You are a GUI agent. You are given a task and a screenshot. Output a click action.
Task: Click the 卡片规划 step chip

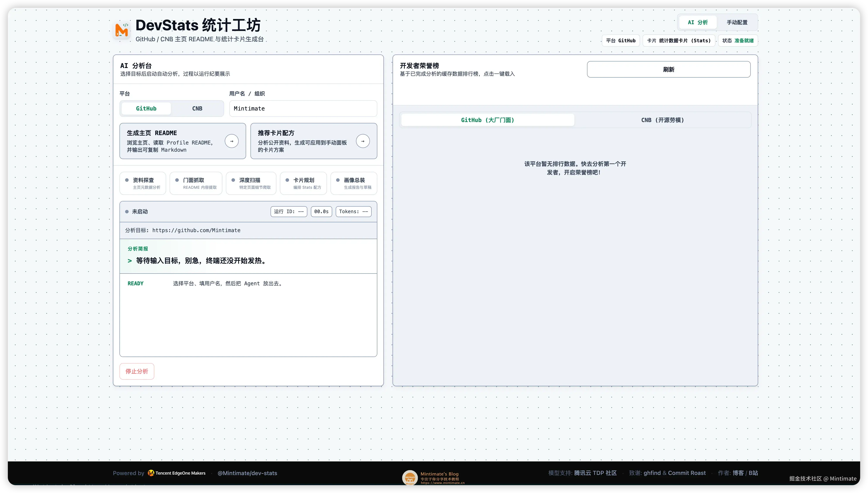303,183
